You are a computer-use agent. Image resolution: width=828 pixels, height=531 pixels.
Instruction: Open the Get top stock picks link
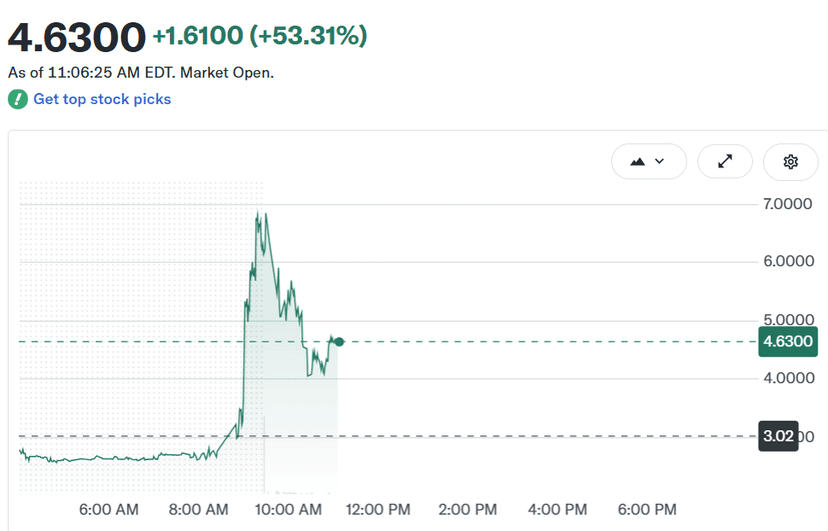pyautogui.click(x=102, y=99)
